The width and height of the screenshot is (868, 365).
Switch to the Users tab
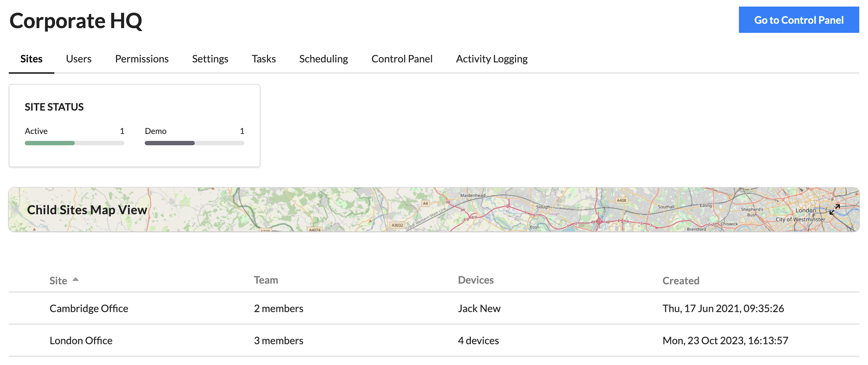pos(79,59)
